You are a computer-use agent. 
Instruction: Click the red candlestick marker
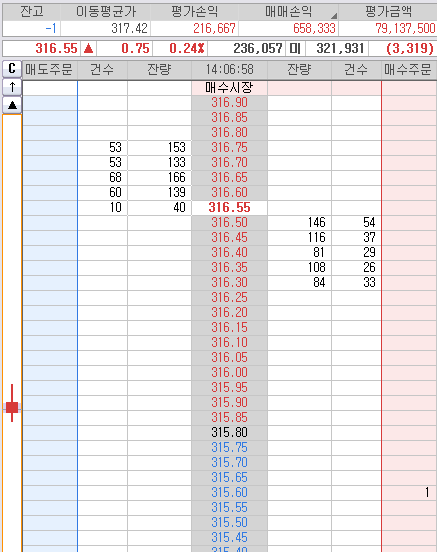[12, 403]
